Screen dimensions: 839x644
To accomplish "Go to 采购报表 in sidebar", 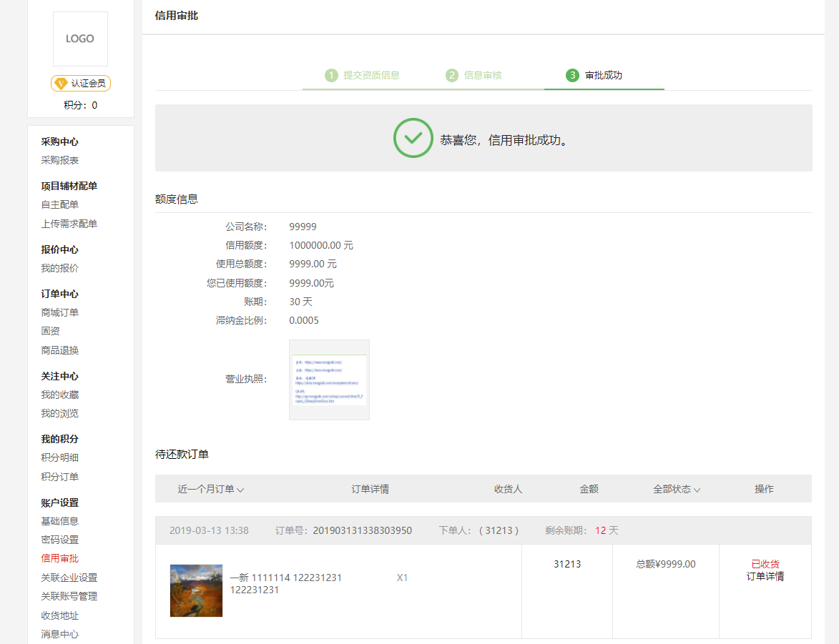I will point(60,160).
